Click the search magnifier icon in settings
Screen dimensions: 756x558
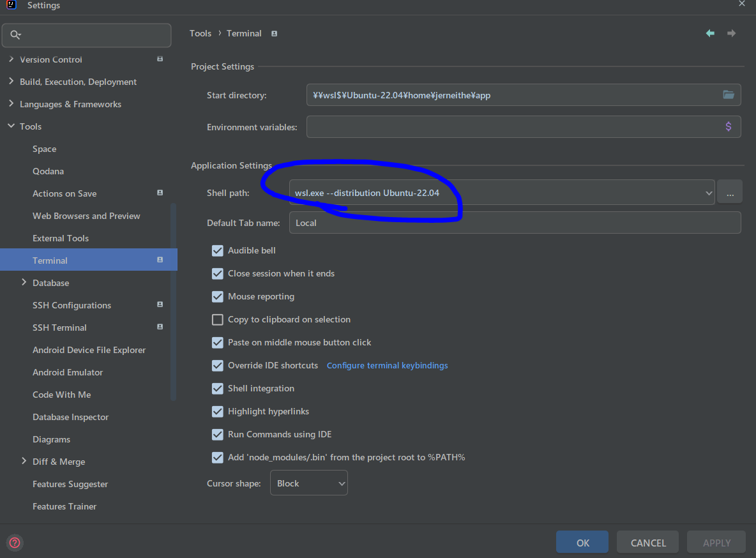(x=15, y=34)
